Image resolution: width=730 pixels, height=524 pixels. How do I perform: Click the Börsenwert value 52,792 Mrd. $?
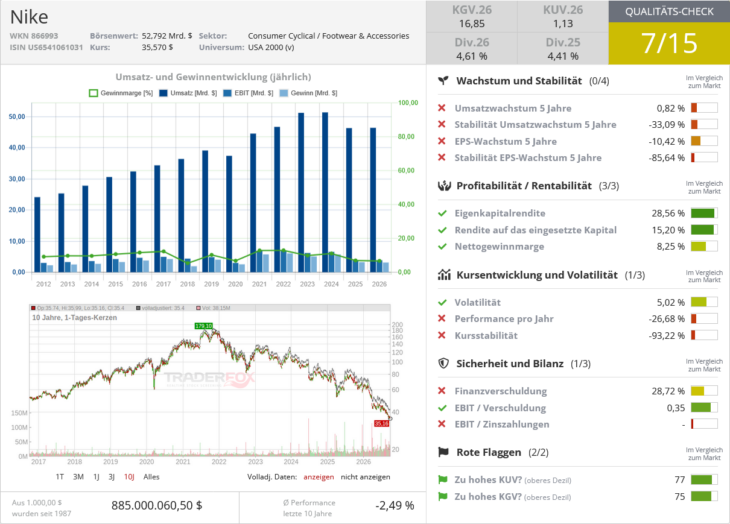167,36
